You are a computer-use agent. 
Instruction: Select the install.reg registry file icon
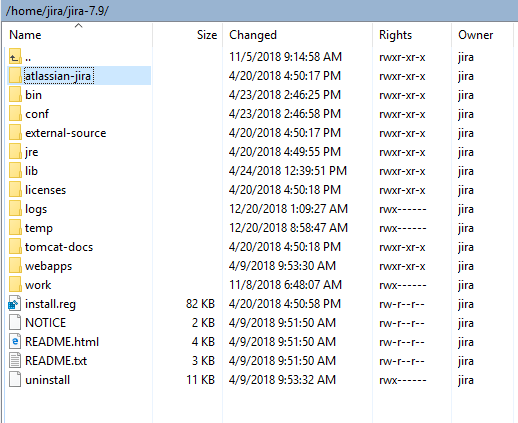click(15, 304)
